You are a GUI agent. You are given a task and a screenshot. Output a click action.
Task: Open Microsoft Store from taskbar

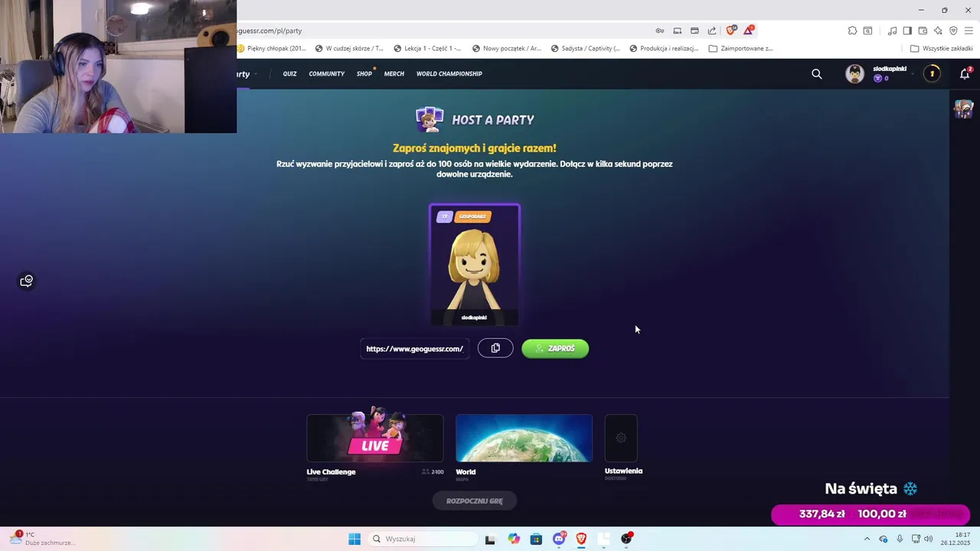(536, 539)
